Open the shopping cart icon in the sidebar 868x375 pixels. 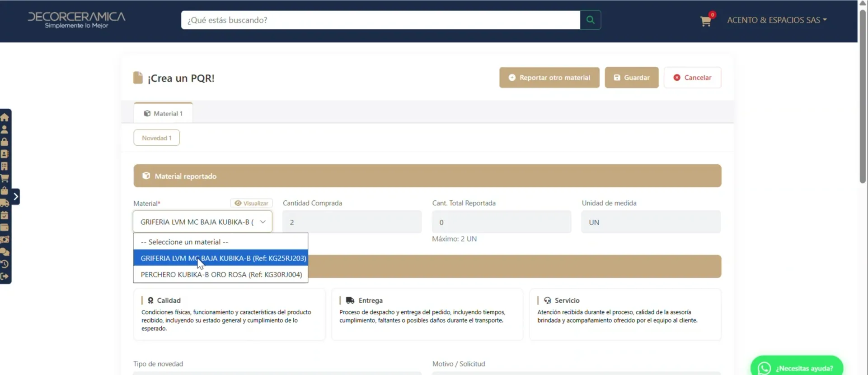pyautogui.click(x=5, y=179)
